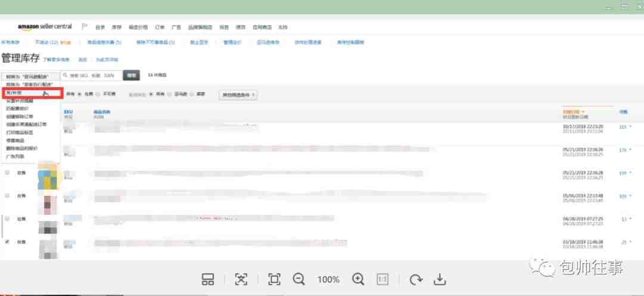644x296 pixels.
Task: Click the 1:1 original size icon
Action: [x=382, y=279]
